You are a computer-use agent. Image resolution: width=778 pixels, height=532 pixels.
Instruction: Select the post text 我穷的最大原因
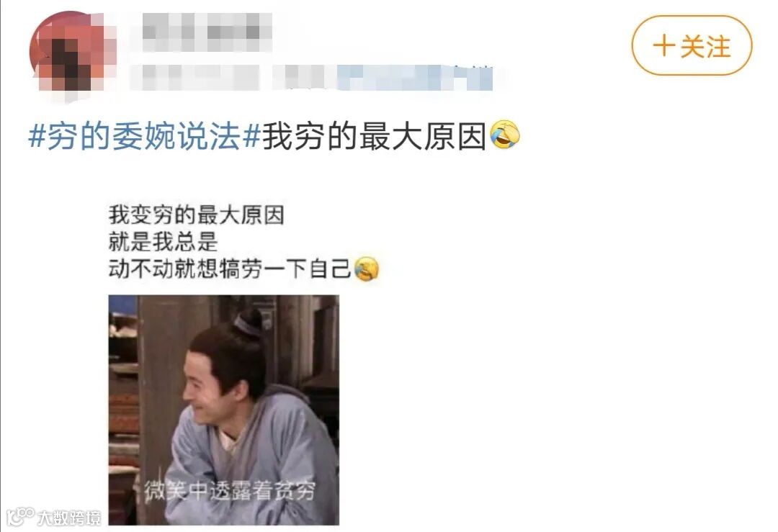[374, 136]
